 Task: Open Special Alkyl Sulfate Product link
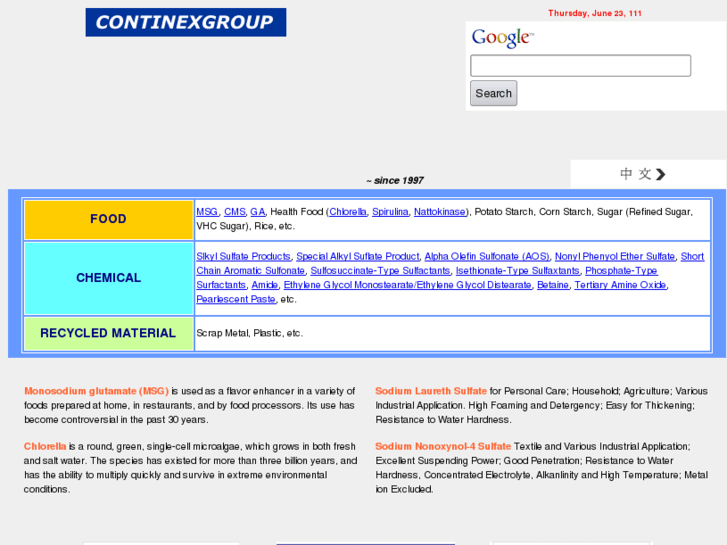pos(357,256)
